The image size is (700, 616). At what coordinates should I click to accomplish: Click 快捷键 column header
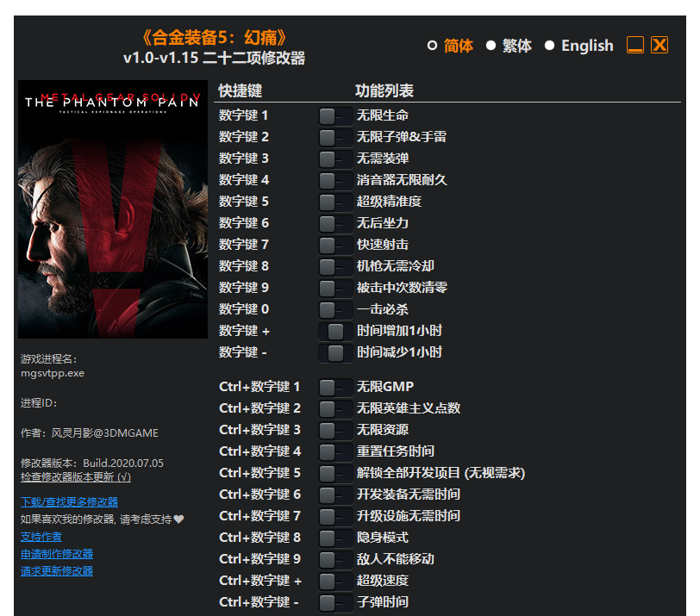tap(240, 91)
